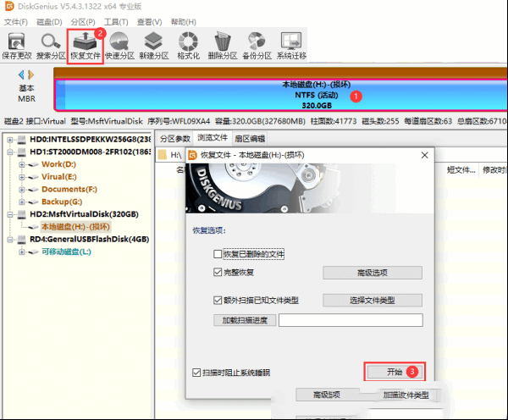Viewport: 508px width, 420px height.
Task: Click the 加载扫描进度 button
Action: (x=245, y=320)
